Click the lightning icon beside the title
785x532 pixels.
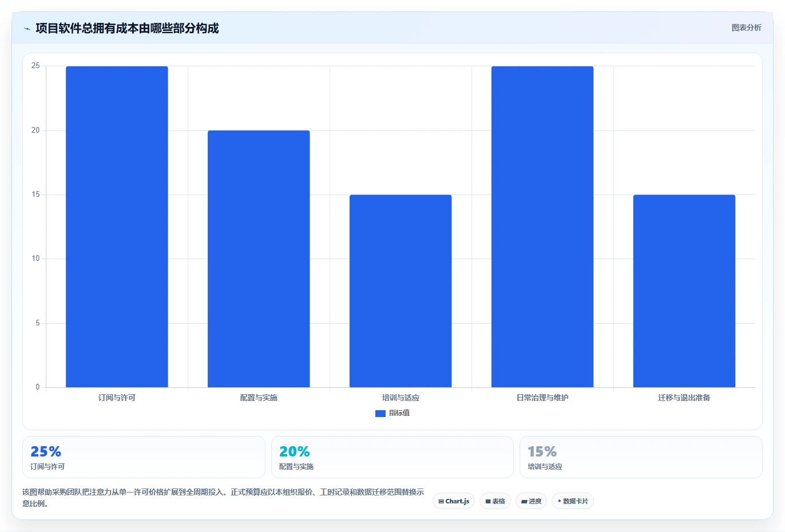(27, 29)
